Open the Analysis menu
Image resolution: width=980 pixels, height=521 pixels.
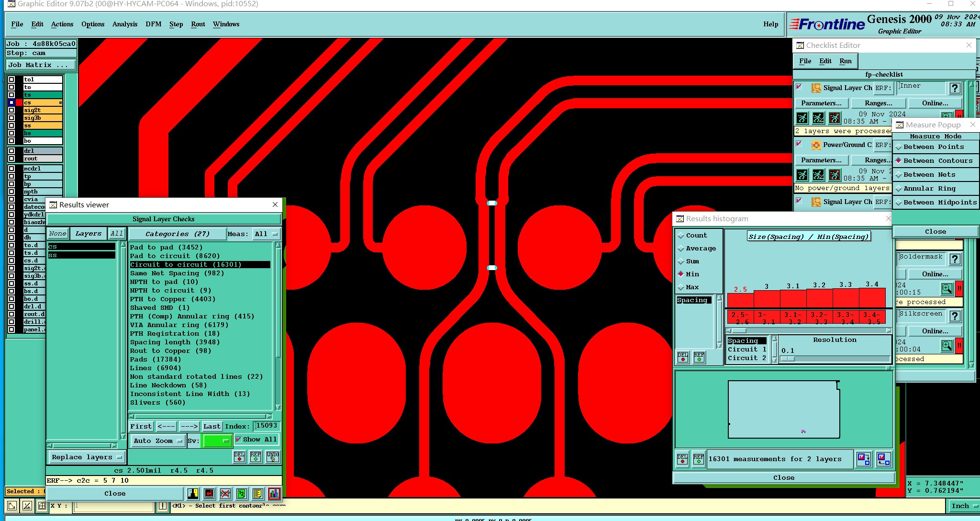point(125,24)
